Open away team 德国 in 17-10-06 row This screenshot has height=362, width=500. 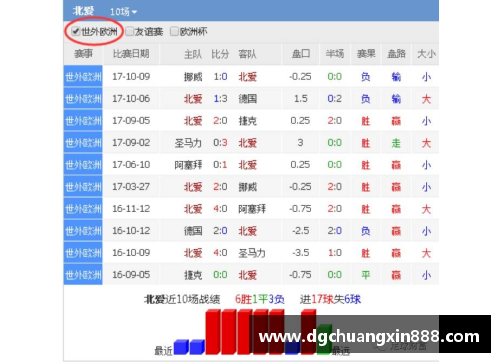coord(247,99)
